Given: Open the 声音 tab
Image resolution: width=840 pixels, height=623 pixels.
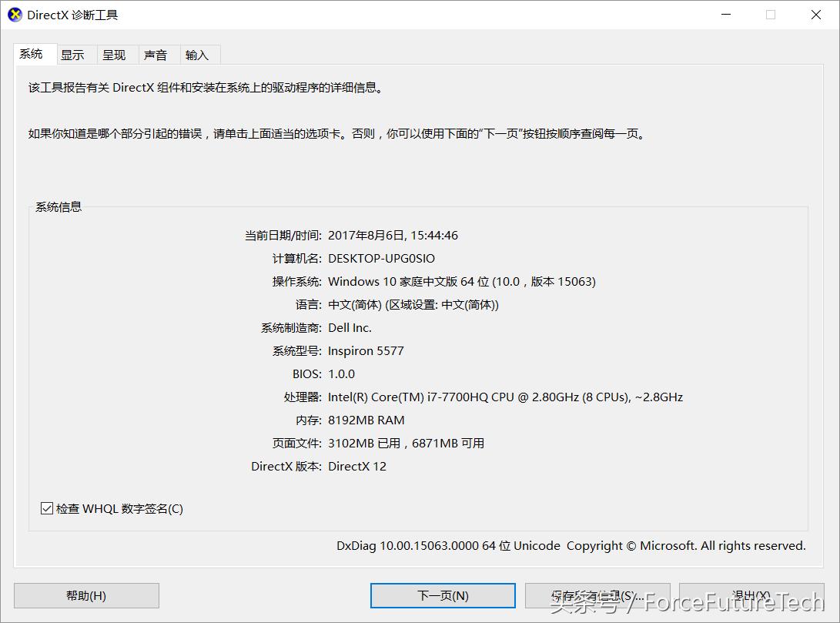Looking at the screenshot, I should [157, 54].
